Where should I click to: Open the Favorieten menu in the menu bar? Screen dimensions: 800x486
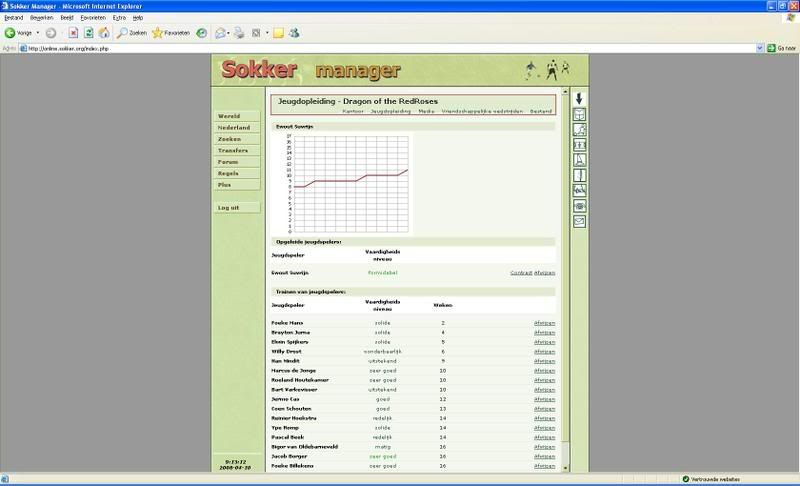tap(93, 18)
